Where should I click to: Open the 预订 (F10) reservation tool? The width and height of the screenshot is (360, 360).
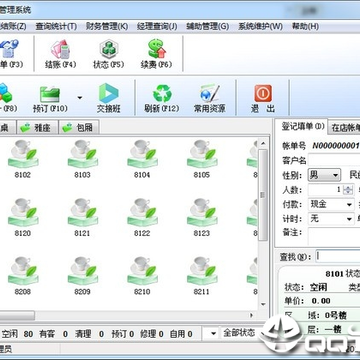[50, 99]
